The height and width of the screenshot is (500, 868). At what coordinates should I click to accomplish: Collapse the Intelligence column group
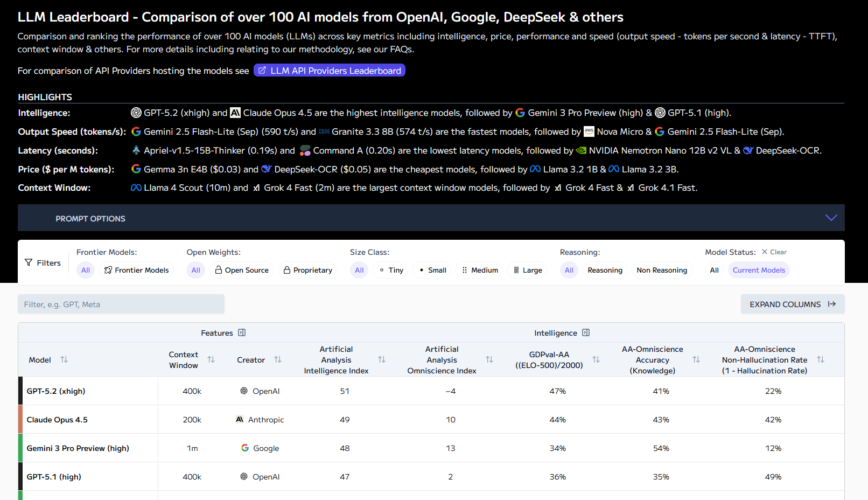[x=586, y=333]
